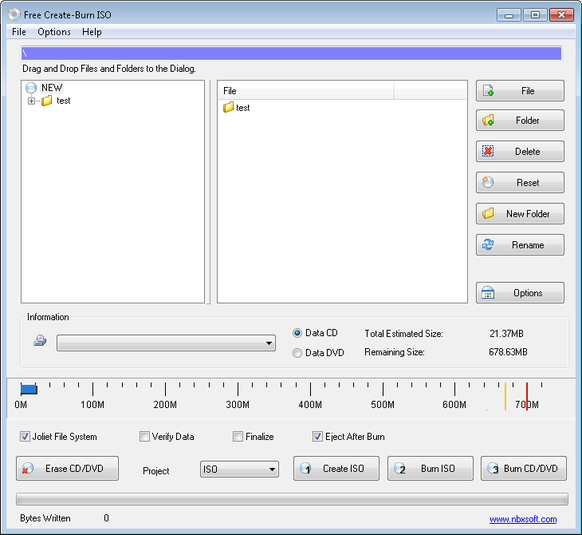
Task: Open the Help menu
Action: 92,32
